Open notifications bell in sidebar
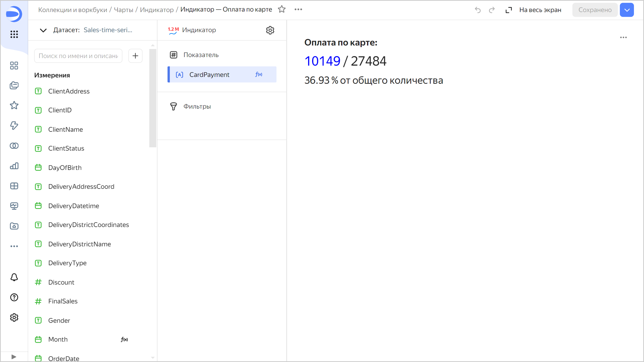 tap(14, 277)
